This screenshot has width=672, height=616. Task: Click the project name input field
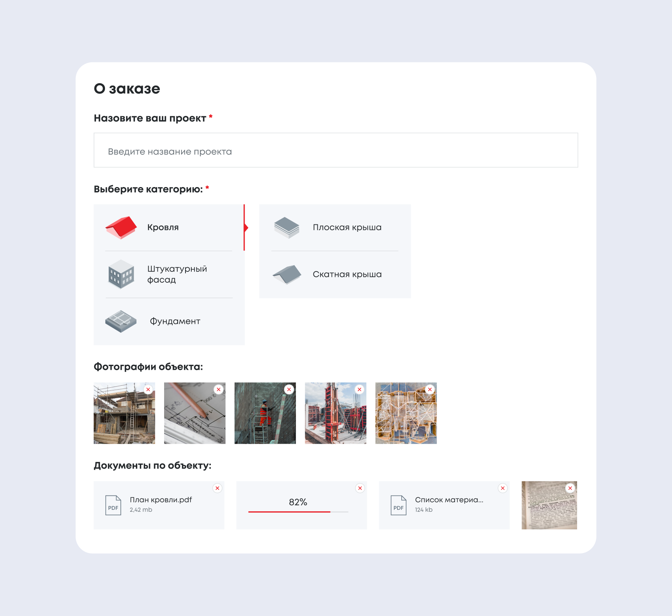336,150
